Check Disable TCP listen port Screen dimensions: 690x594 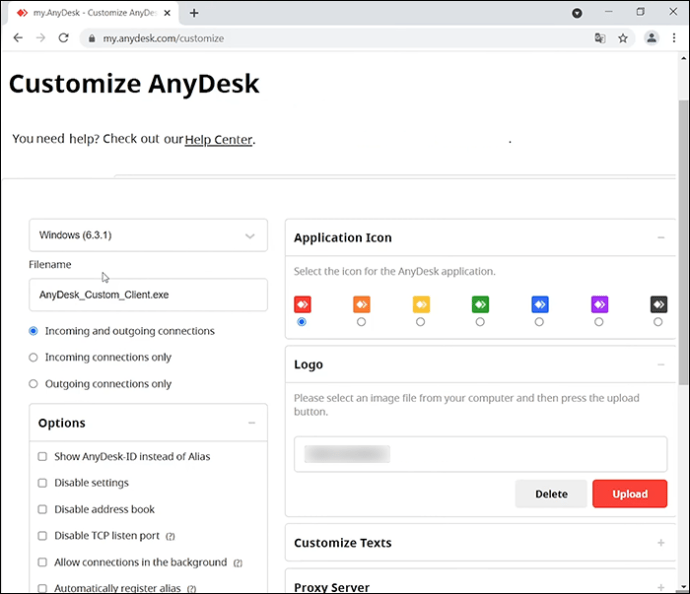42,535
